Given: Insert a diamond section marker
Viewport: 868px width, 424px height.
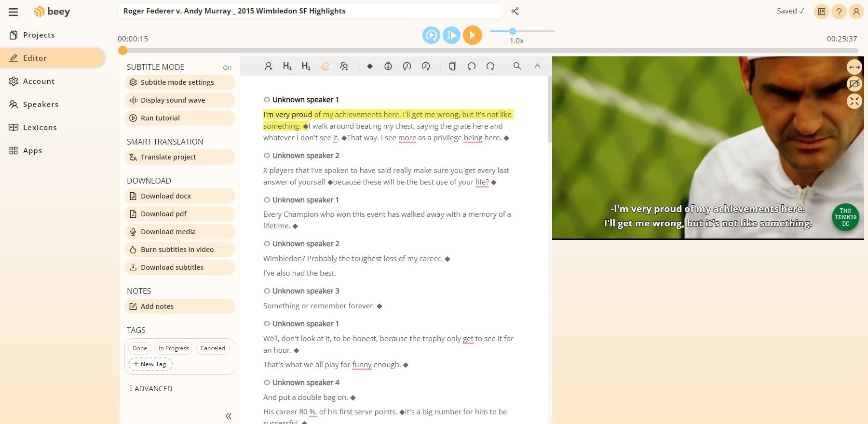Looking at the screenshot, I should pyautogui.click(x=370, y=66).
